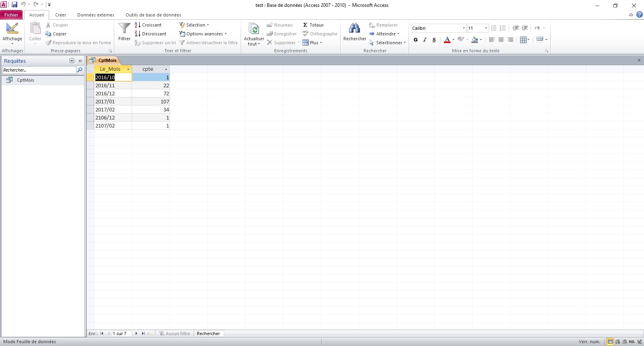Click the Copier icon button
This screenshot has width=644, height=346.
click(48, 34)
